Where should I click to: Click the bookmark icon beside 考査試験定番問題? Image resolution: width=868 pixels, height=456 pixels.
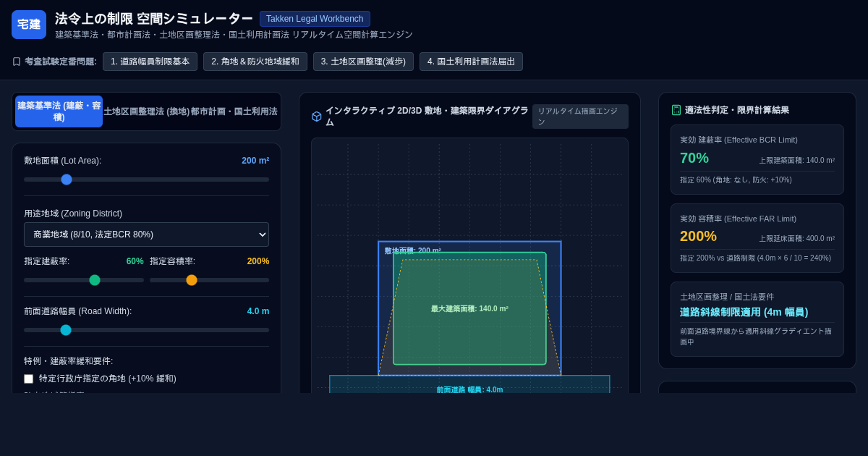(x=17, y=62)
